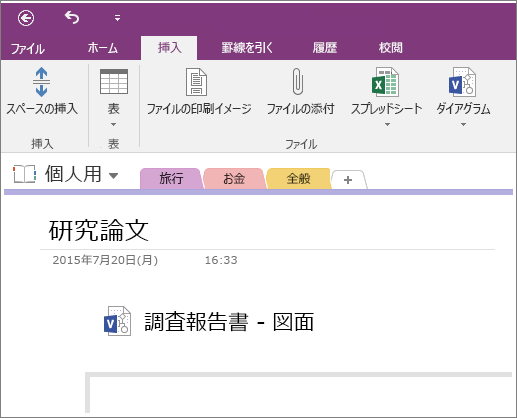Switch to the 罫線を引く tab
Screen dimensions: 517x418
[x=247, y=48]
